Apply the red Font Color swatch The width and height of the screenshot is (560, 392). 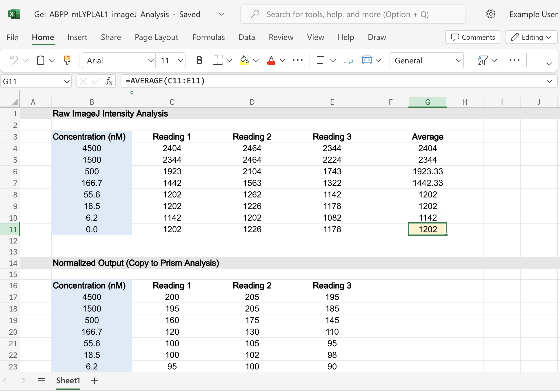(x=271, y=60)
